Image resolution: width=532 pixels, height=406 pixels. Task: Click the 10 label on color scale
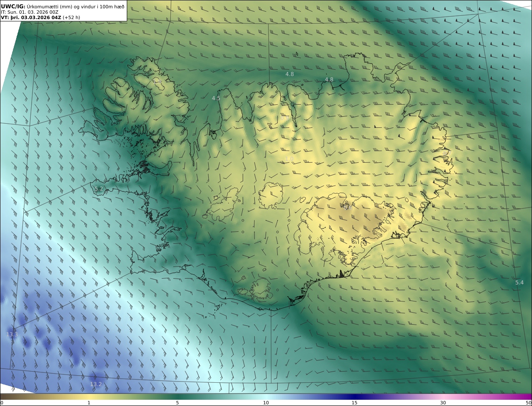266,403
